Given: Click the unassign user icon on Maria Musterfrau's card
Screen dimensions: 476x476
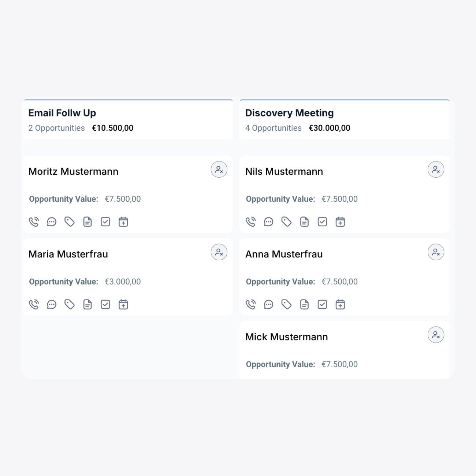Looking at the screenshot, I should (219, 252).
